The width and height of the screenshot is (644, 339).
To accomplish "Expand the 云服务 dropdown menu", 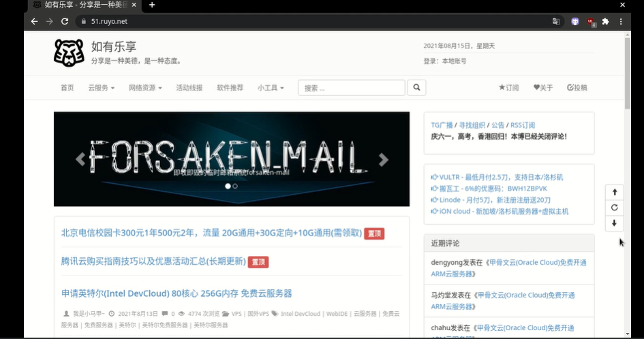I will [x=101, y=88].
